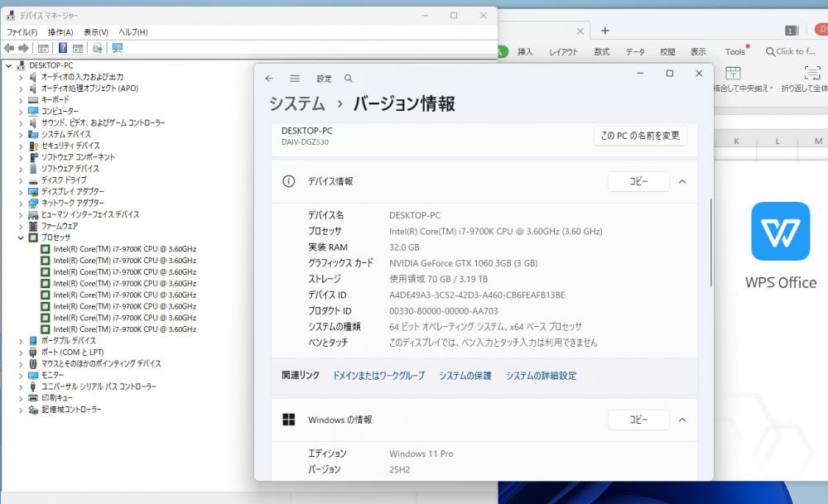Click the search magnifier in Settings header
Viewport: 828px width, 504px height.
pos(348,79)
